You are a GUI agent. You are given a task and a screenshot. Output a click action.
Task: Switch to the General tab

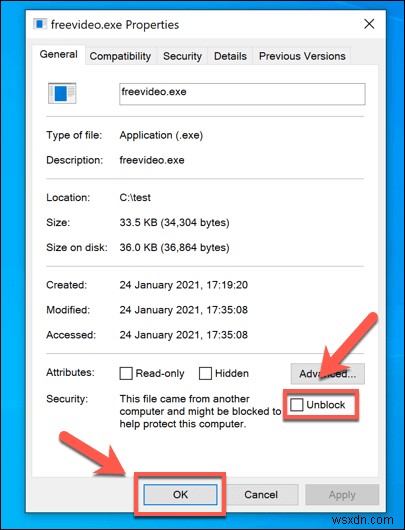click(x=58, y=54)
